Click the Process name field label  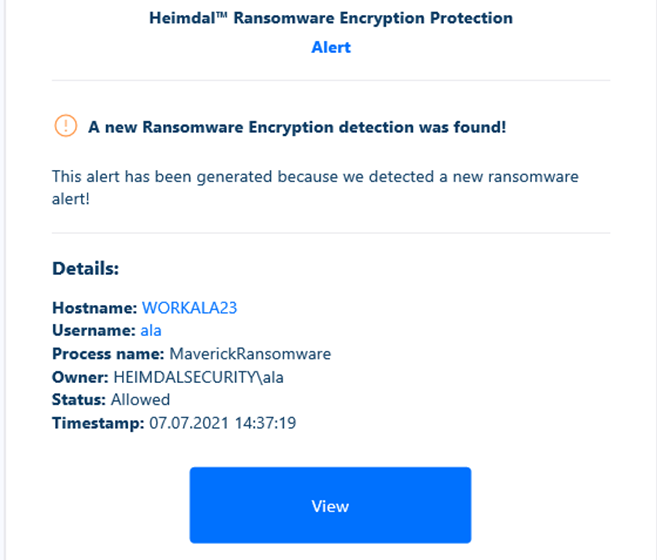[108, 354]
